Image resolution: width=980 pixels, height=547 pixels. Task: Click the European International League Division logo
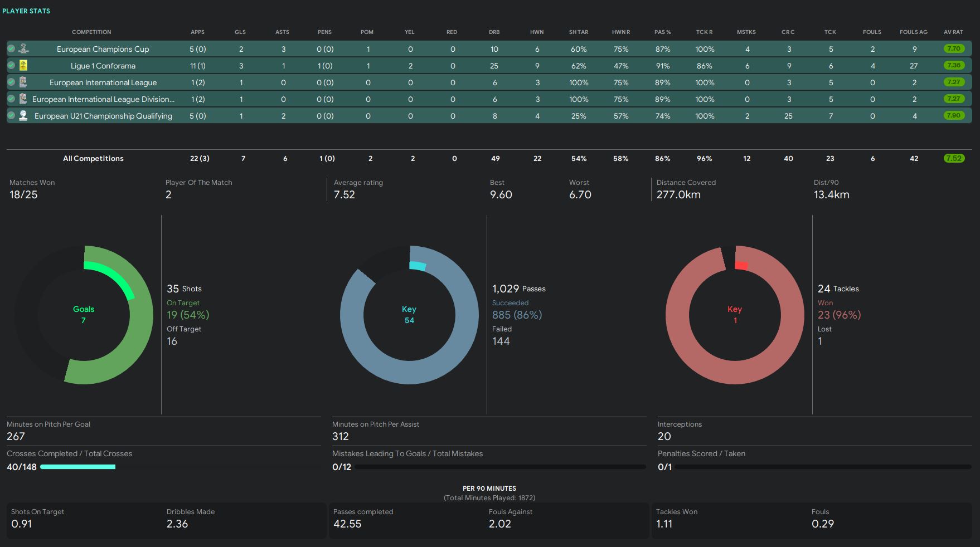[23, 99]
